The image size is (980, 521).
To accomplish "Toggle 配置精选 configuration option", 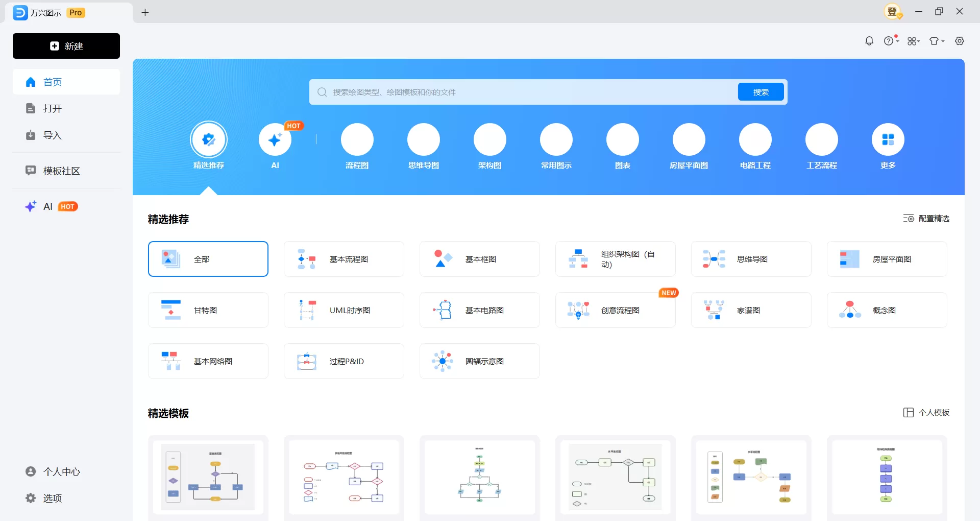I will pyautogui.click(x=925, y=218).
